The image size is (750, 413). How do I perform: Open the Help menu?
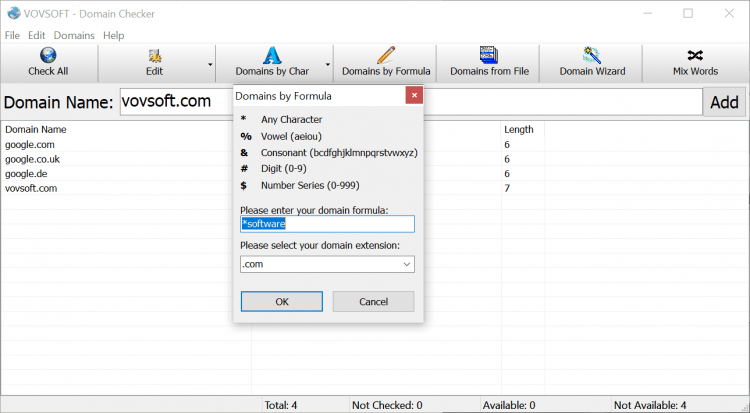pos(113,35)
